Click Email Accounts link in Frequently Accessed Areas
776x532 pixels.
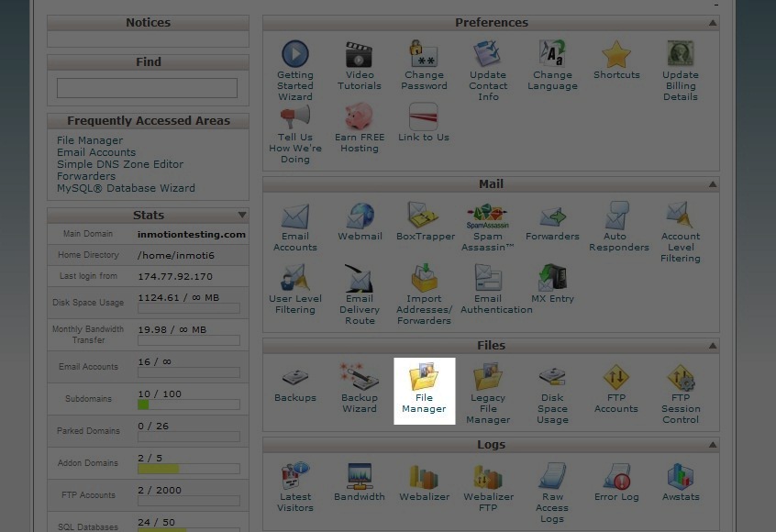96,152
